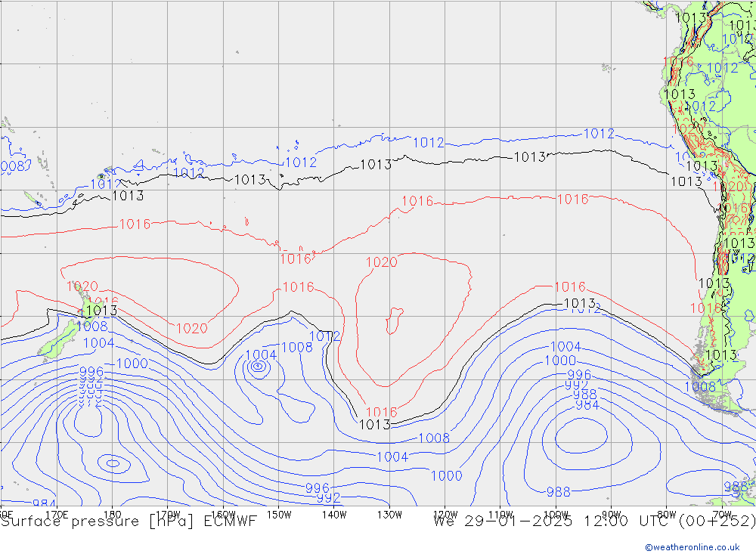Image resolution: width=756 pixels, height=554 pixels.
Task: Click the weatheronline.co.uk copyright link
Action: coord(692,547)
